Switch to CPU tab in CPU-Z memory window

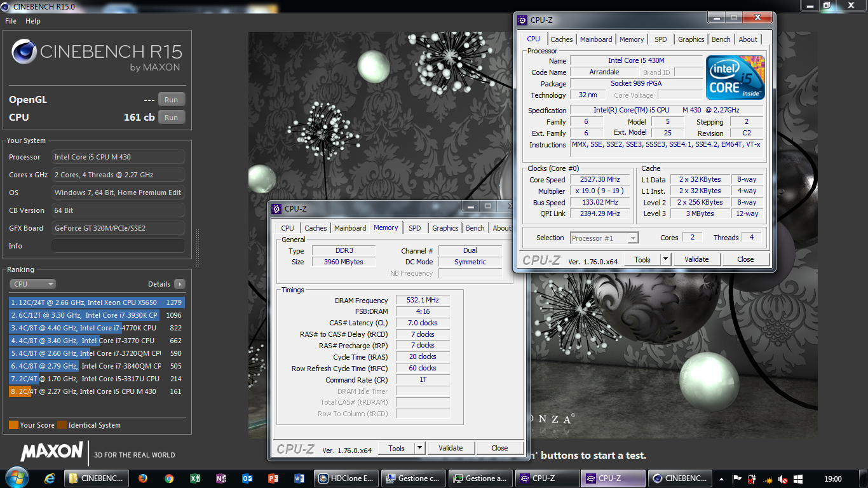click(288, 228)
